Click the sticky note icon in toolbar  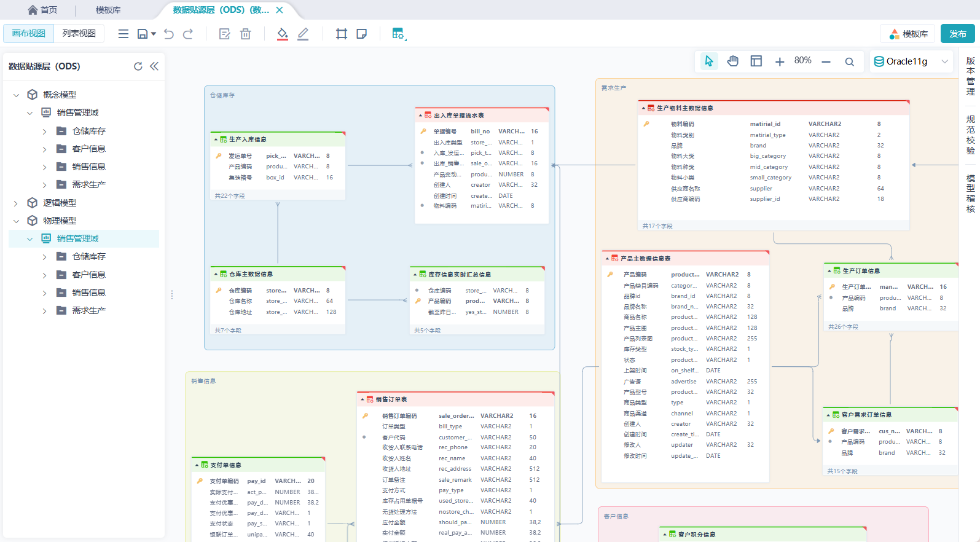coord(362,34)
